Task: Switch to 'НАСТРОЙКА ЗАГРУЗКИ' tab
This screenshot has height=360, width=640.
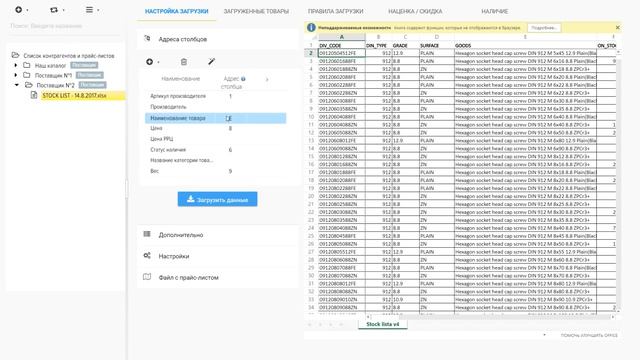Action: 176,11
